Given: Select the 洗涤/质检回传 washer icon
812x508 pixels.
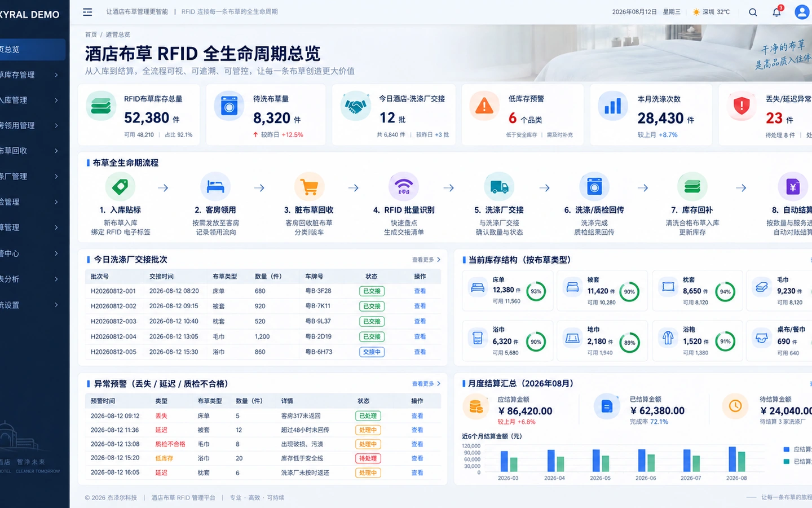Looking at the screenshot, I should click(x=594, y=187).
